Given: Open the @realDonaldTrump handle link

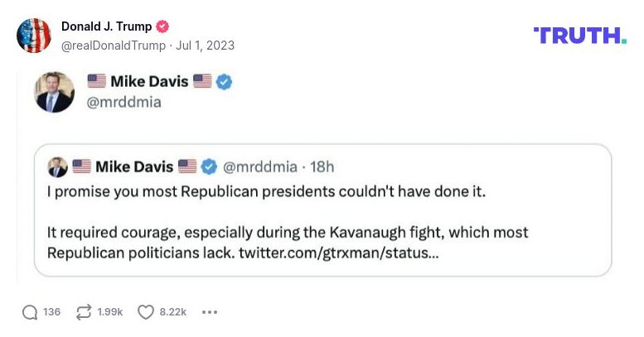Looking at the screenshot, I should [x=113, y=46].
